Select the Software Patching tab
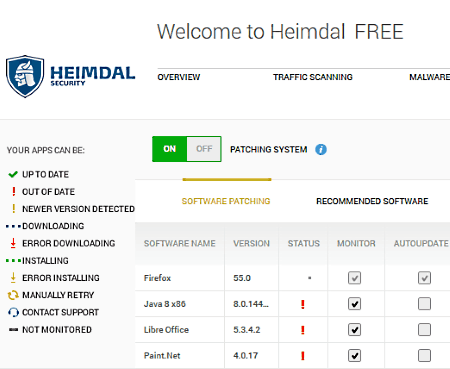 pyautogui.click(x=226, y=201)
